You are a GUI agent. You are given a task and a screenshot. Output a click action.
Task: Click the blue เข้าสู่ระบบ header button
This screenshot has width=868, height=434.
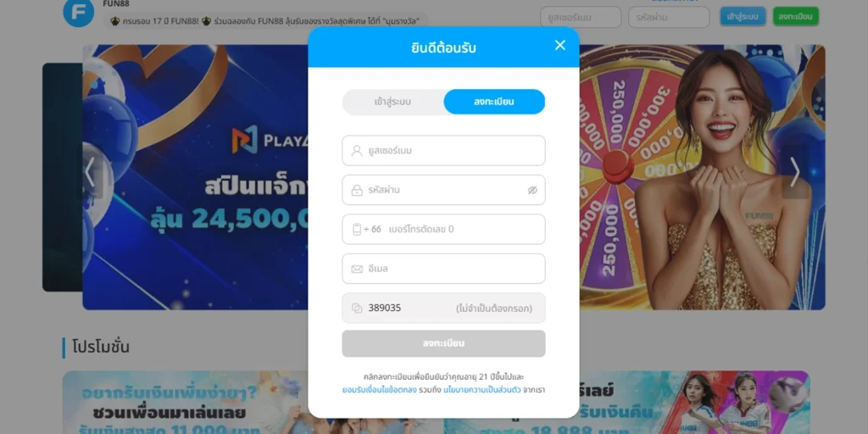click(743, 17)
